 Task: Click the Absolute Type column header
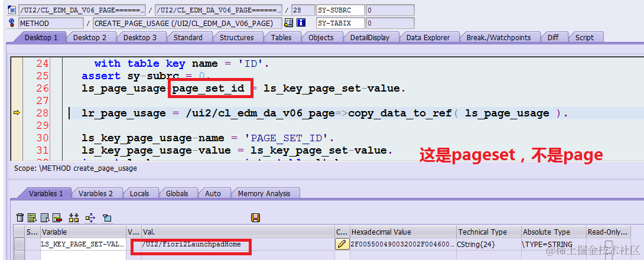[553, 232]
